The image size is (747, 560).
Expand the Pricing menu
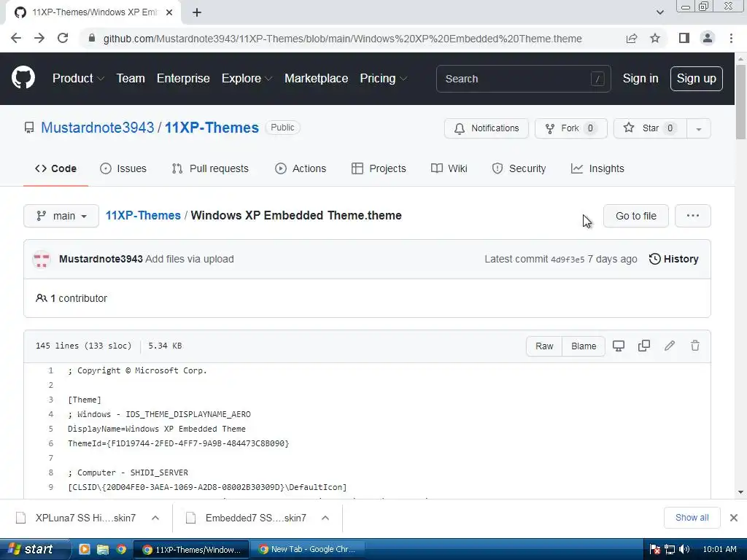click(x=384, y=79)
